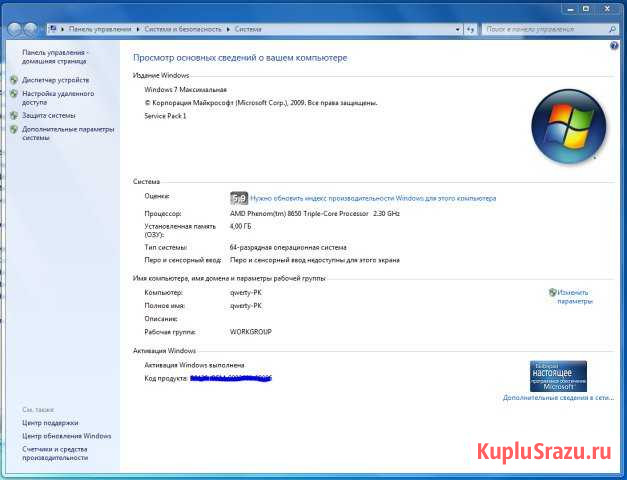Open Центр поддержки link

pyautogui.click(x=50, y=423)
